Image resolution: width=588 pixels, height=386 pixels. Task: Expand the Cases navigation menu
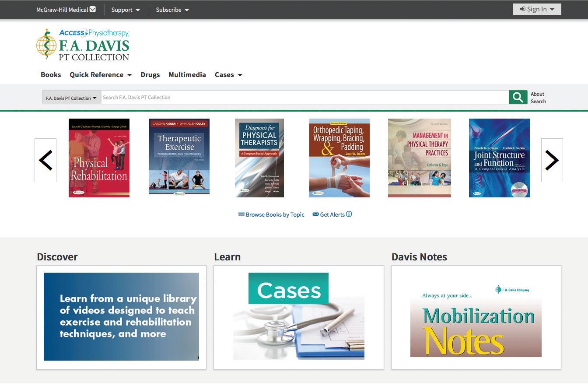tap(228, 75)
